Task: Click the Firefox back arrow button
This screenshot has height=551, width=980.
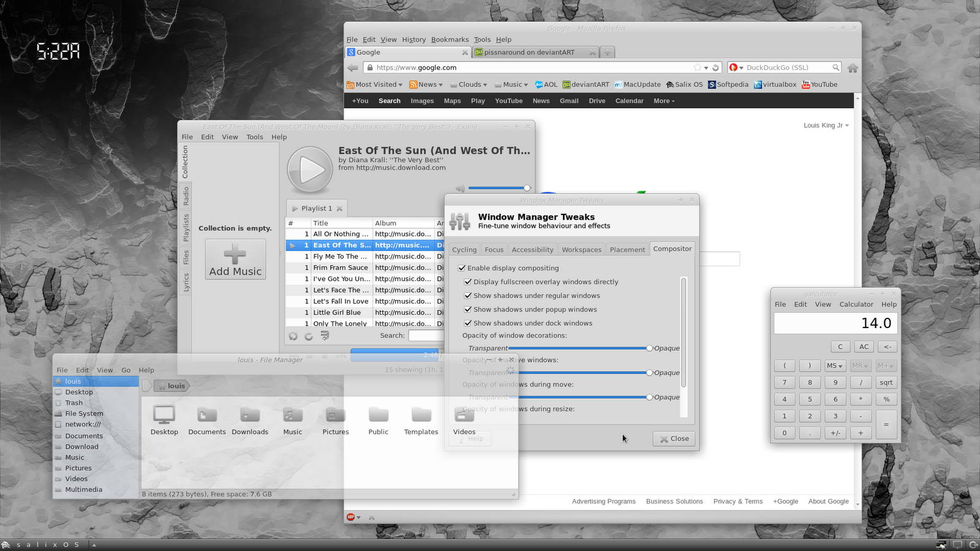Action: point(353,68)
